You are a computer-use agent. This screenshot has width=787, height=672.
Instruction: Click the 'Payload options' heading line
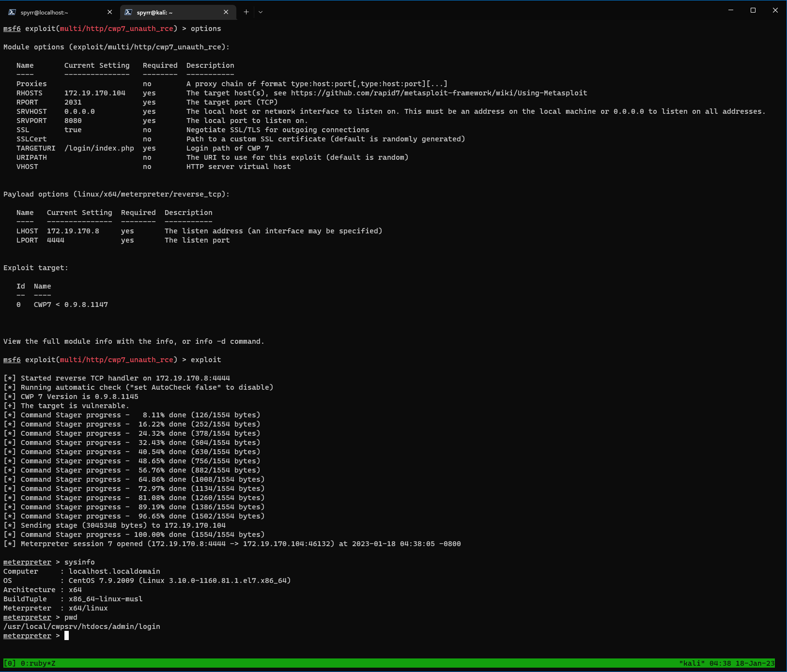coord(117,194)
